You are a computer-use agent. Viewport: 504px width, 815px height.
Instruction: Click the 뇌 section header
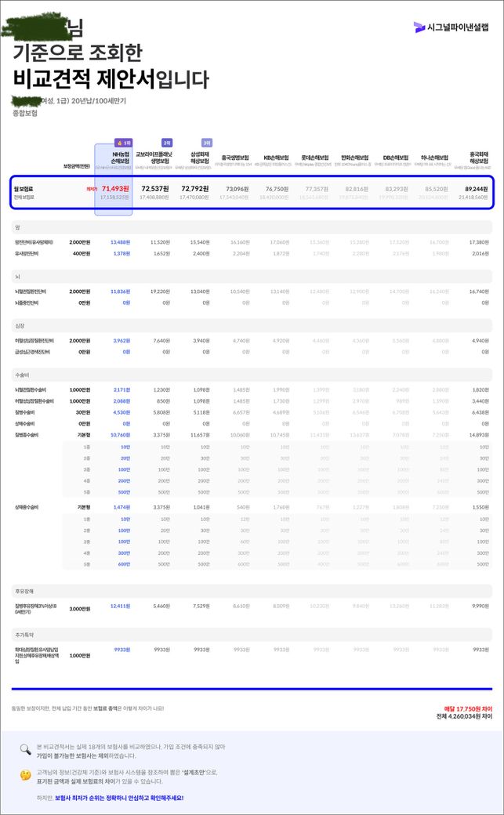click(17, 277)
